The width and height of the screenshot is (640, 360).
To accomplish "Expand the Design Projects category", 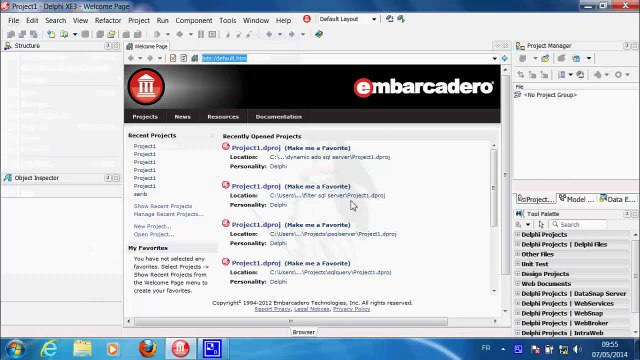I will [x=518, y=273].
